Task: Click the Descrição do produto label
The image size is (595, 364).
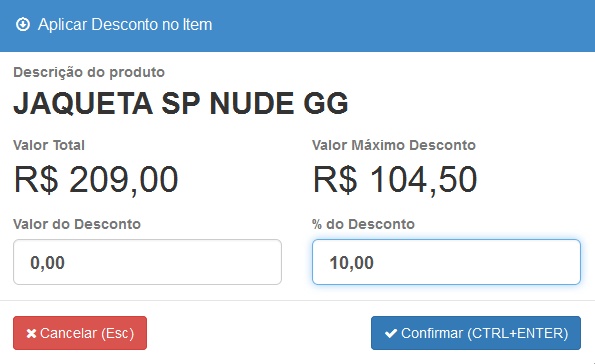Action: pyautogui.click(x=89, y=72)
